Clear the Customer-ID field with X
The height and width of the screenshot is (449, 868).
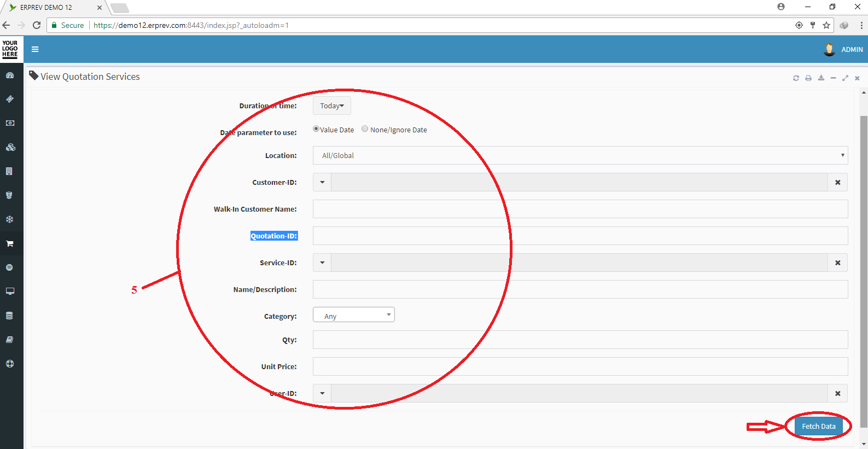tap(837, 182)
